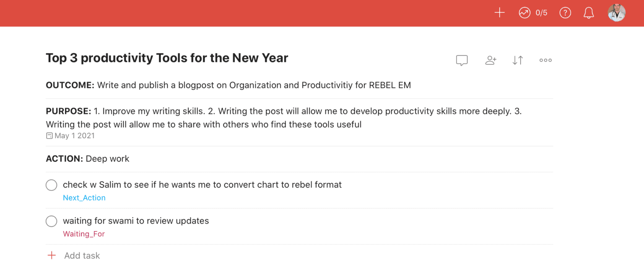Image resolution: width=644 pixels, height=265 pixels.
Task: Open project comments via the speech bubble icon
Action: [462, 60]
